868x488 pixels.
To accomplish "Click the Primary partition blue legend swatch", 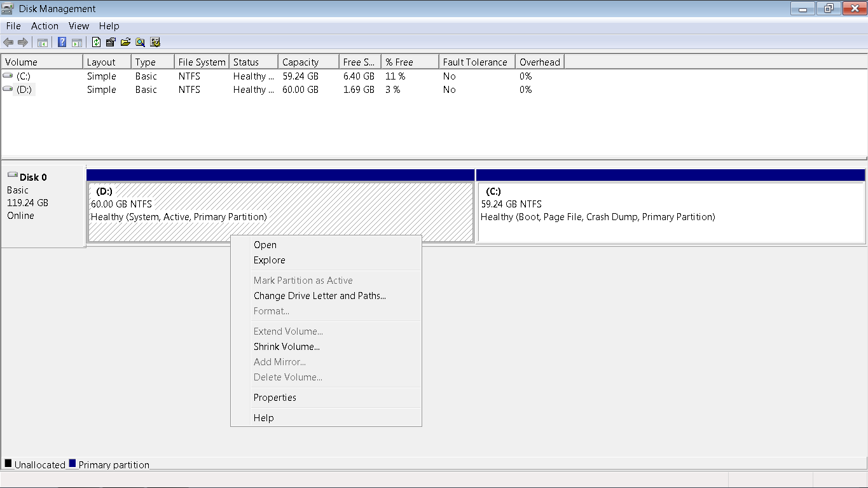I will 72,463.
